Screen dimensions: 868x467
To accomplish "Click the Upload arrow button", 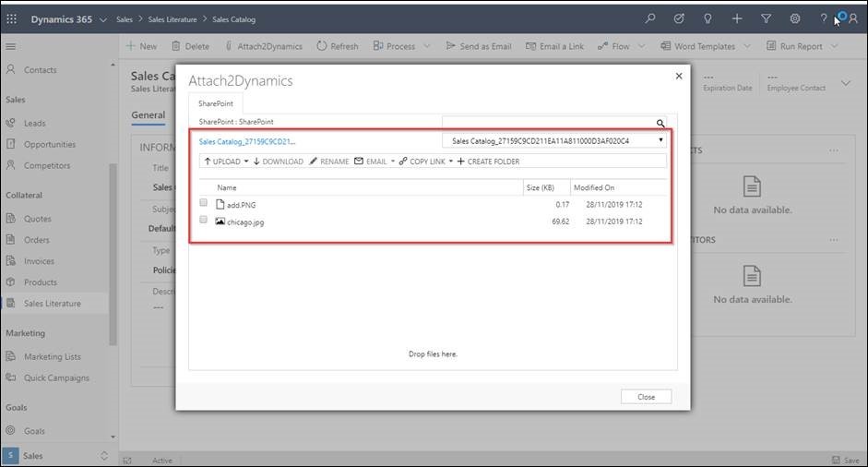I will (x=222, y=162).
